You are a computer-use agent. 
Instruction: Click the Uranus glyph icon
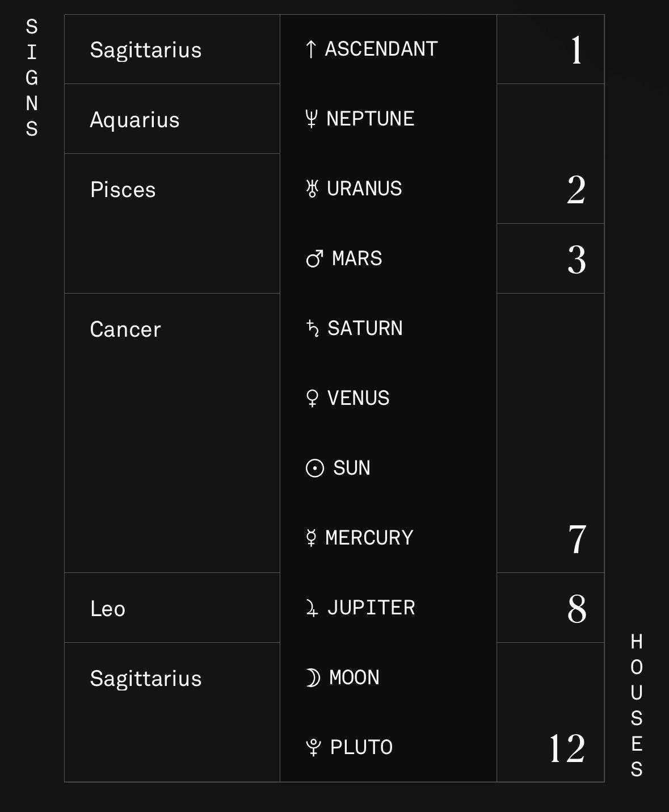click(312, 189)
